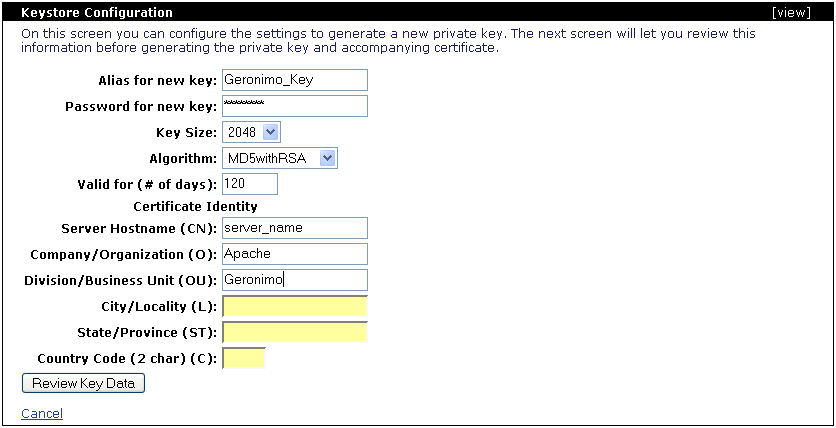Focus the Division/Business Unit (OU) field
The height and width of the screenshot is (428, 836).
(x=294, y=280)
